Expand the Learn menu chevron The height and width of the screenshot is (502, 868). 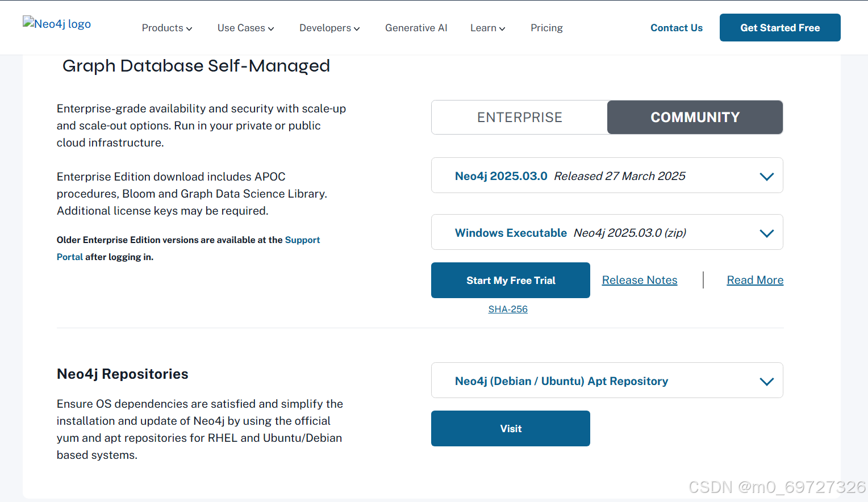[502, 28]
